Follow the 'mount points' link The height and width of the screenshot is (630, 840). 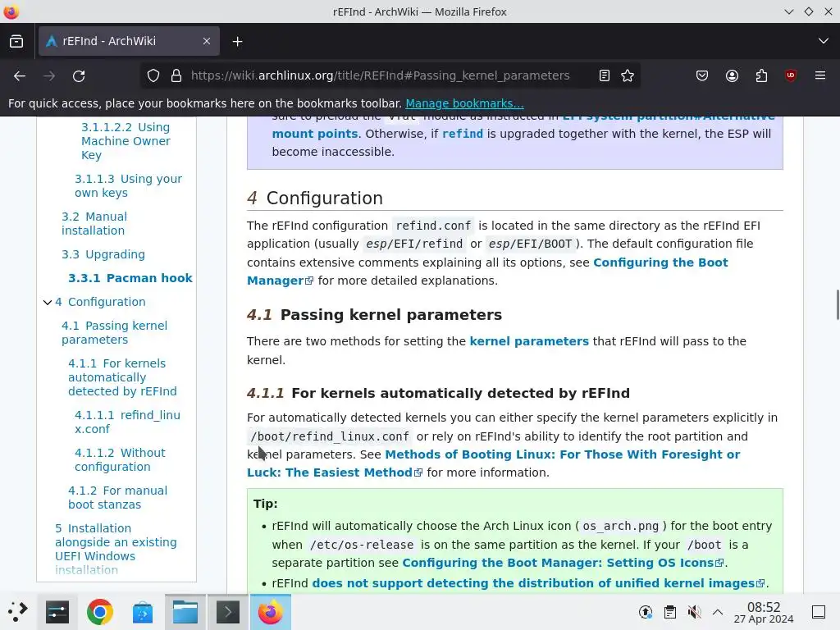315,134
